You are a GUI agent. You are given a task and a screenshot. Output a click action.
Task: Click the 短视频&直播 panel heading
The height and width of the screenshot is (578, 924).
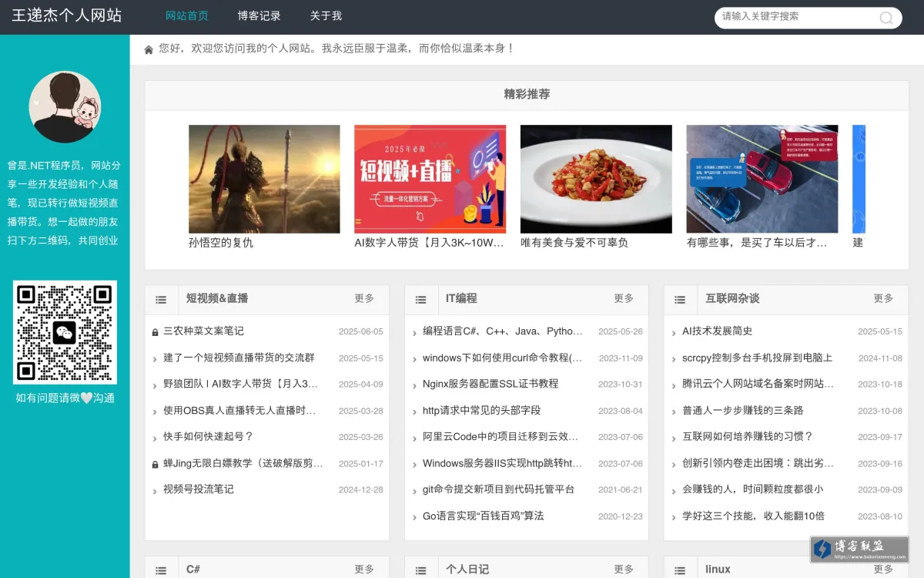coord(217,298)
